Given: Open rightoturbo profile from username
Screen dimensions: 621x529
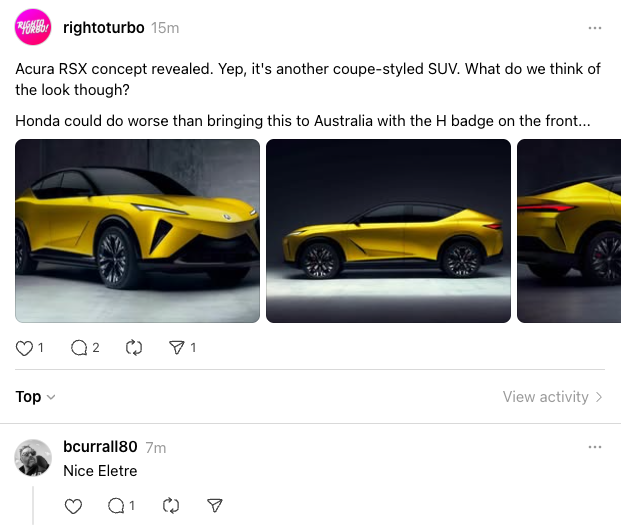Looking at the screenshot, I should coord(104,28).
